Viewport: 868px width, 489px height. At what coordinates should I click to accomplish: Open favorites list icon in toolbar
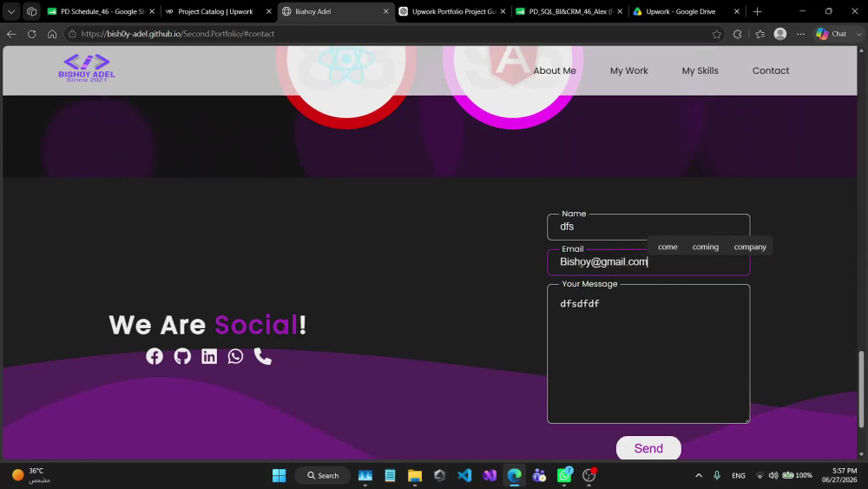[760, 34]
